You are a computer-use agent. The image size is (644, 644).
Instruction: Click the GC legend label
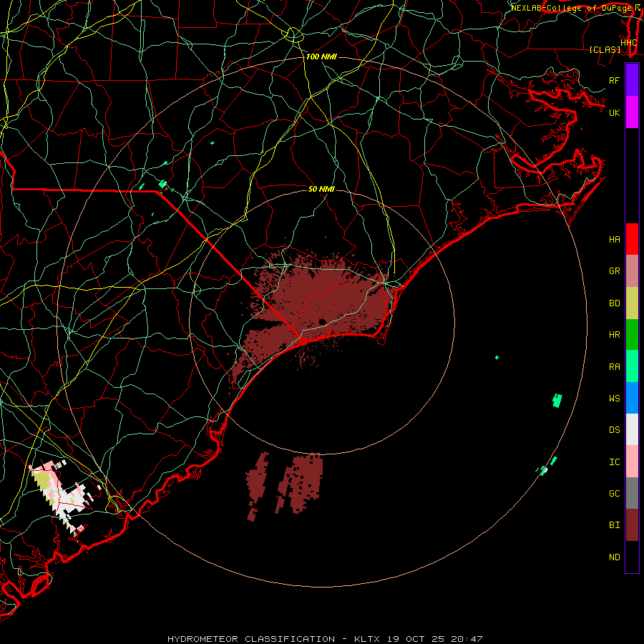point(614,494)
